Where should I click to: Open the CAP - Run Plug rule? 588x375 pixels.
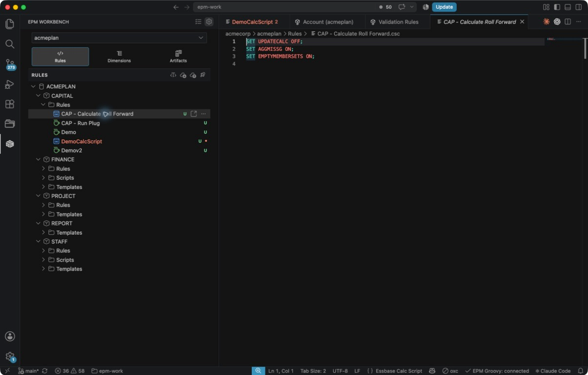(x=81, y=123)
